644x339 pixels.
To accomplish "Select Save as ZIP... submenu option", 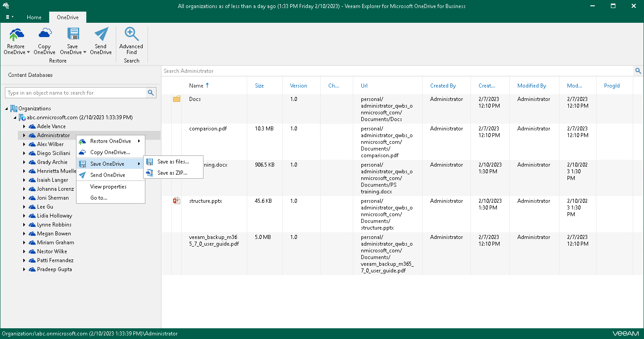I will (x=173, y=173).
